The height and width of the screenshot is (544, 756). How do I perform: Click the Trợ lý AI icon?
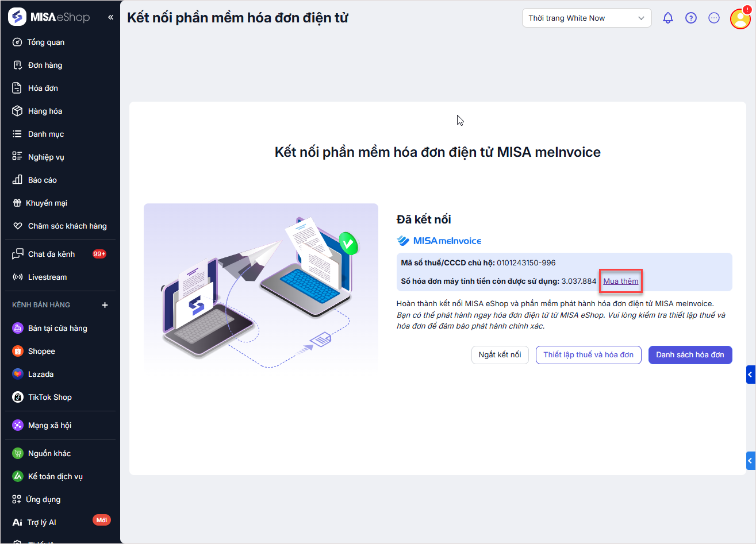point(17,522)
